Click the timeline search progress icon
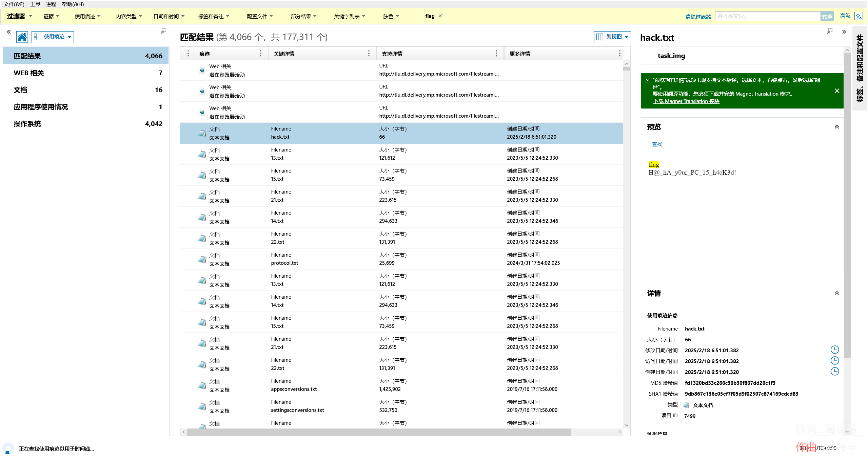This screenshot has height=458, width=868. [x=8, y=449]
